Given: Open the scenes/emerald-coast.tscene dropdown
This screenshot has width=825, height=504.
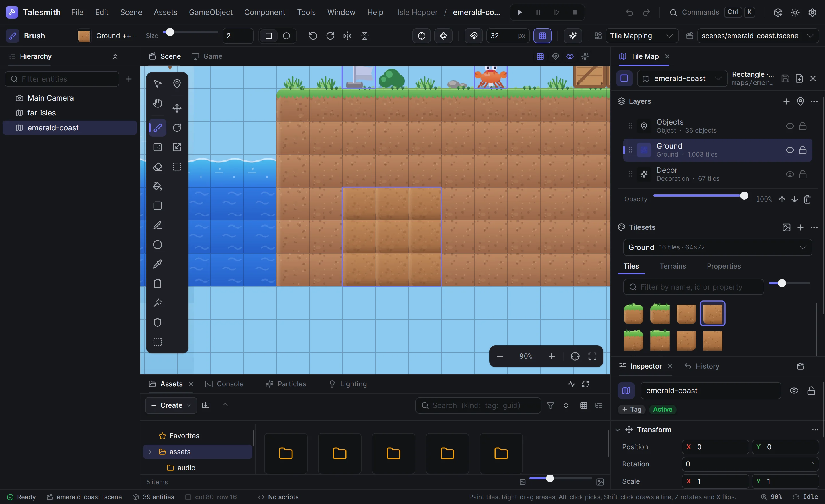Looking at the screenshot, I should tap(758, 36).
